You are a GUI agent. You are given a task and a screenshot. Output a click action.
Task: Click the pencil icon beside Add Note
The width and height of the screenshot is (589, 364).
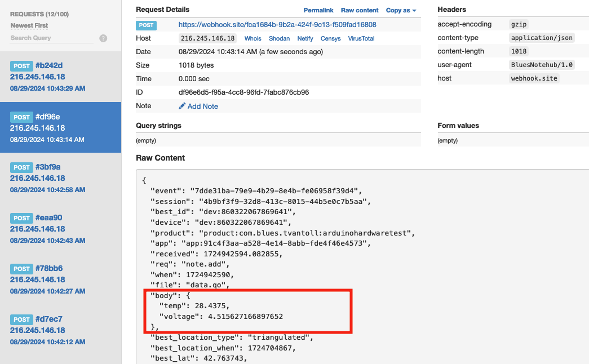(182, 106)
